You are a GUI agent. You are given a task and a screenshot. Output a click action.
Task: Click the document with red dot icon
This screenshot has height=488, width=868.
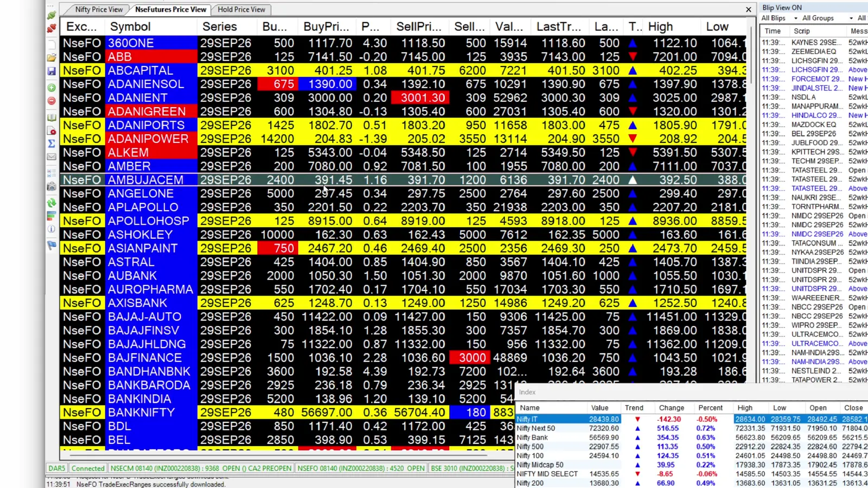pos(52,131)
